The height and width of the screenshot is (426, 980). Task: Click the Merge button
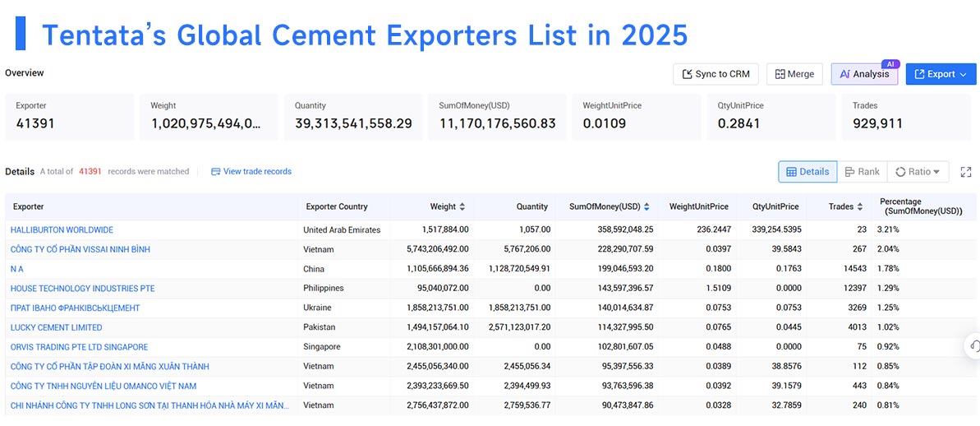coord(794,74)
